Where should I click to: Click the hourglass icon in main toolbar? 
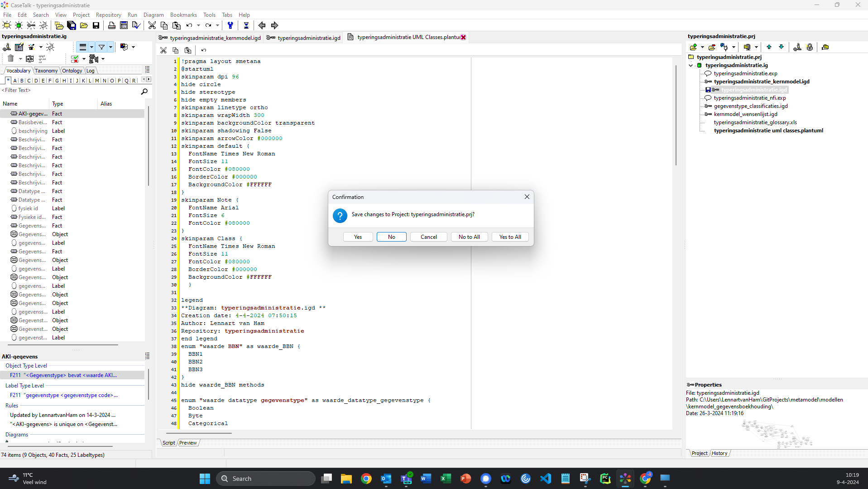[x=246, y=25]
